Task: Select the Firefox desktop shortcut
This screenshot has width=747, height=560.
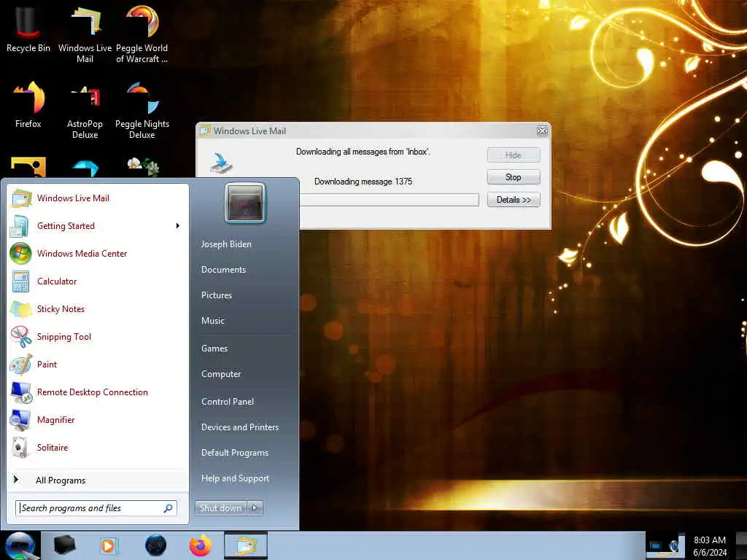Action: tap(28, 105)
